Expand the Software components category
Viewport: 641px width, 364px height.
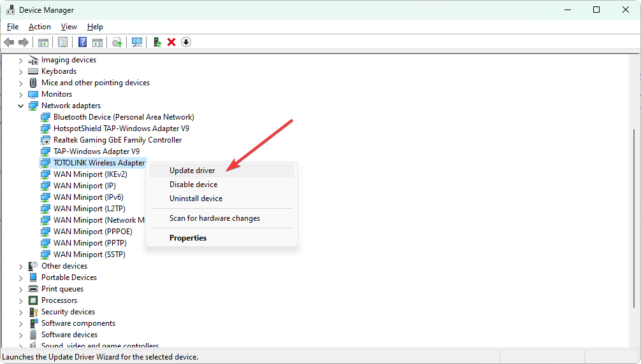click(20, 324)
